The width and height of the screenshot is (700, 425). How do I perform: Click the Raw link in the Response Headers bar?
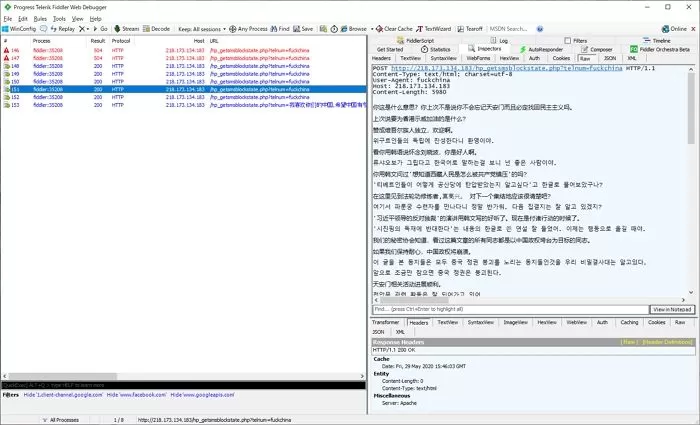click(x=629, y=342)
